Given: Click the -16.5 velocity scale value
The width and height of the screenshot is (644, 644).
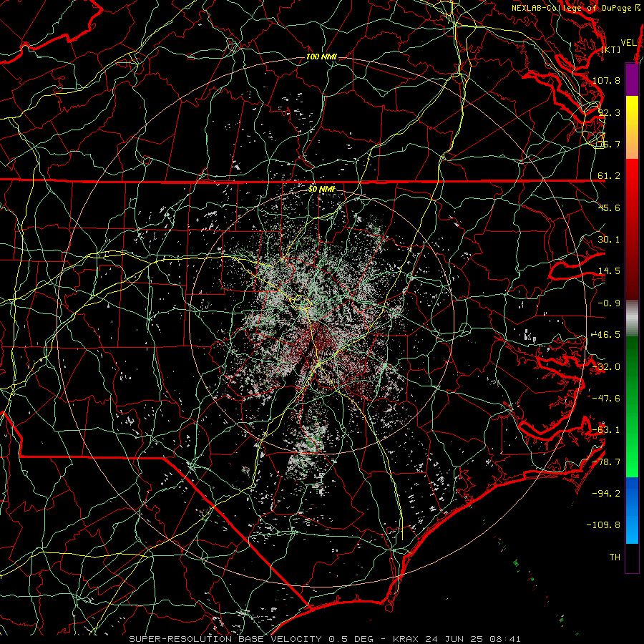Looking at the screenshot, I should coord(607,335).
